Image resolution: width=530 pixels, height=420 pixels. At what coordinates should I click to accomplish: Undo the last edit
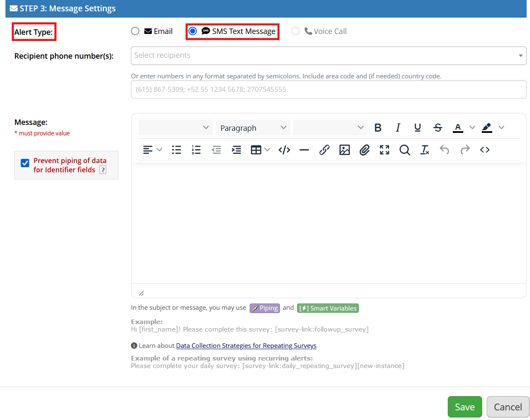point(445,150)
